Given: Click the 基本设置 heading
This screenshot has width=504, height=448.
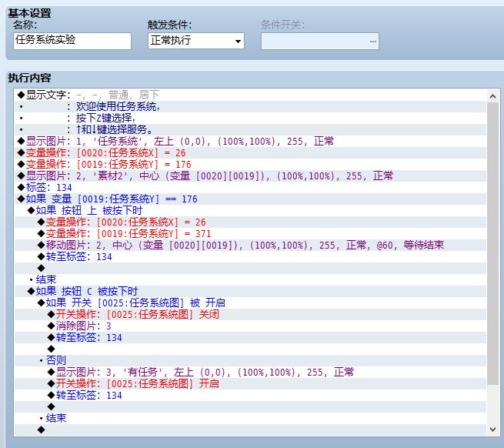Looking at the screenshot, I should click(29, 13).
